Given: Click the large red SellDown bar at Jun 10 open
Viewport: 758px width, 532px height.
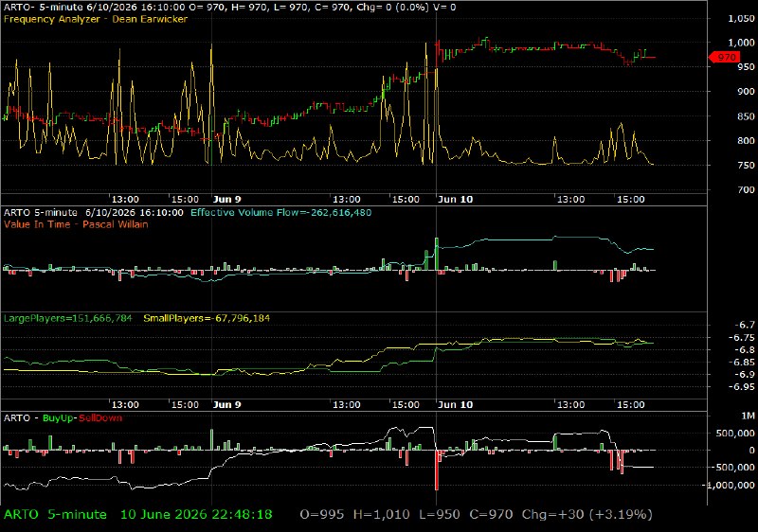Looking at the screenshot, I should click(437, 470).
